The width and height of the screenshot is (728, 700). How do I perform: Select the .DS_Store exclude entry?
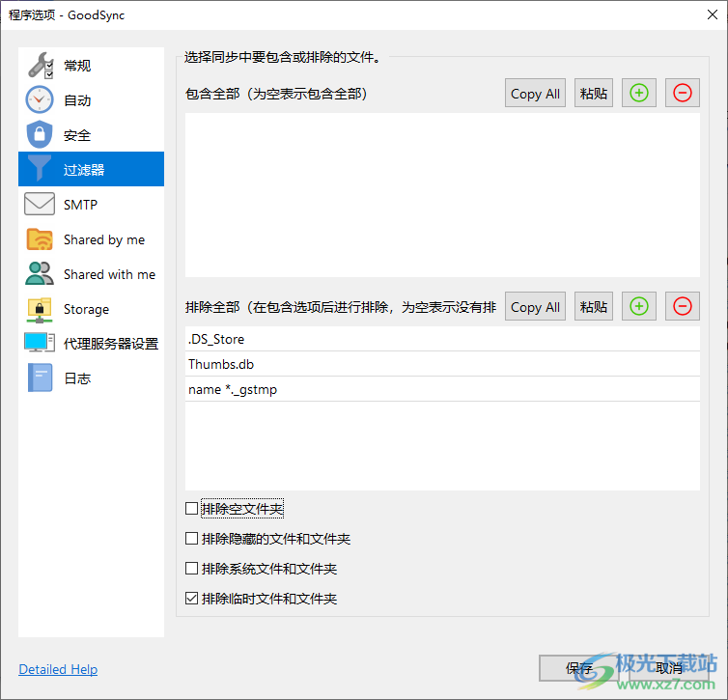click(442, 339)
